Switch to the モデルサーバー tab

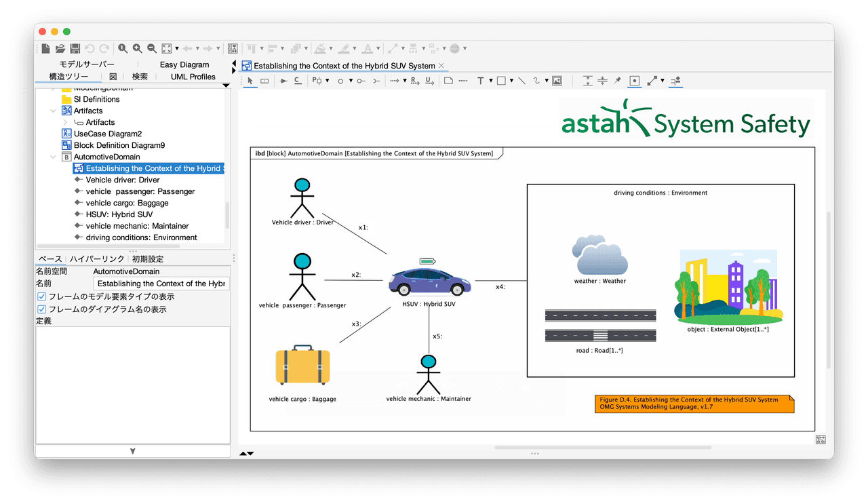pos(87,64)
